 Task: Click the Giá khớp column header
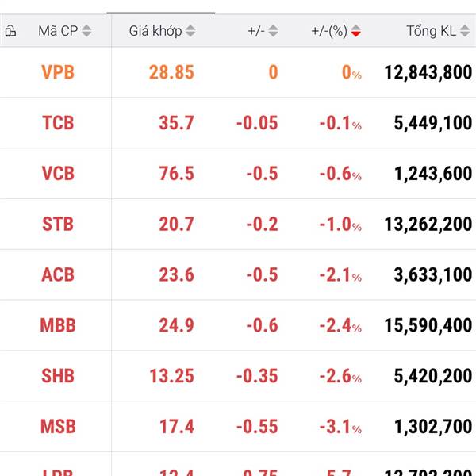tap(155, 31)
